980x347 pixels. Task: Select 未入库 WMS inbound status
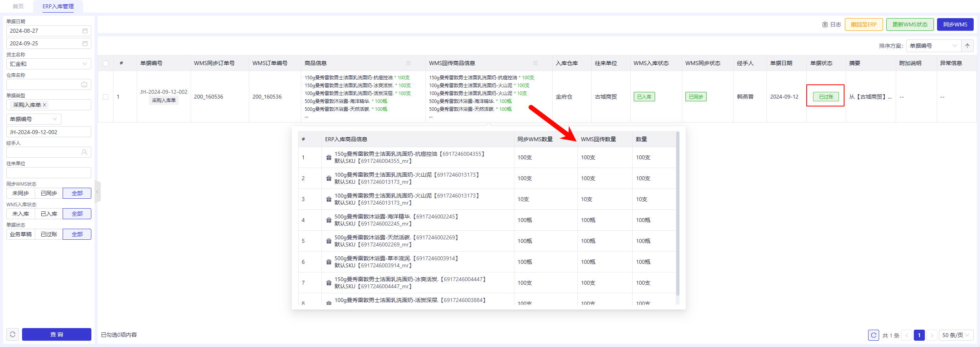pos(20,214)
